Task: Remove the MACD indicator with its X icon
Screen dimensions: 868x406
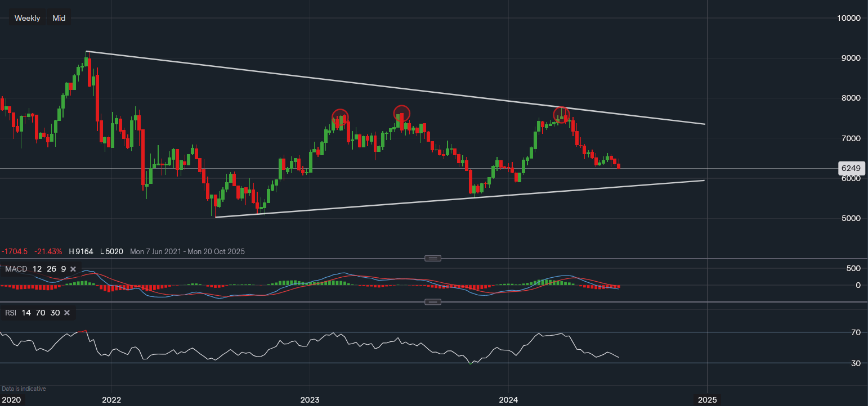Action: (x=73, y=269)
